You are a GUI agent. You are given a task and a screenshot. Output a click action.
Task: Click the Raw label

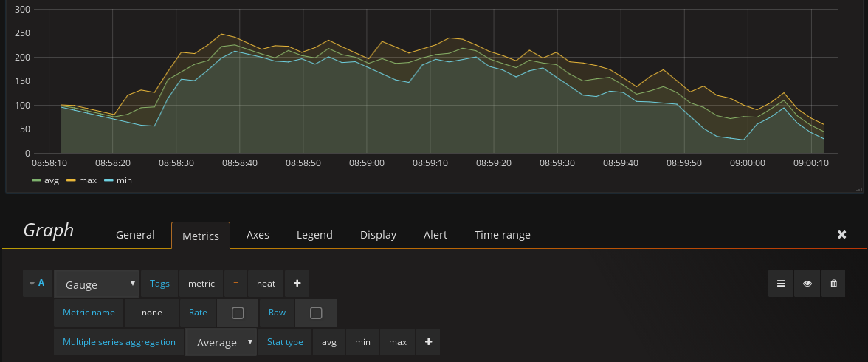click(x=278, y=313)
